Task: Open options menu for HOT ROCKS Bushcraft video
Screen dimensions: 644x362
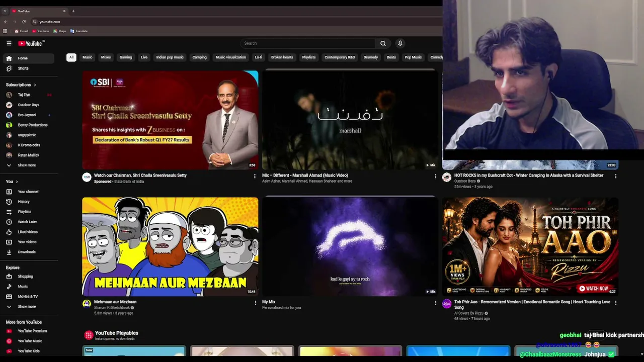Action: 616,176
